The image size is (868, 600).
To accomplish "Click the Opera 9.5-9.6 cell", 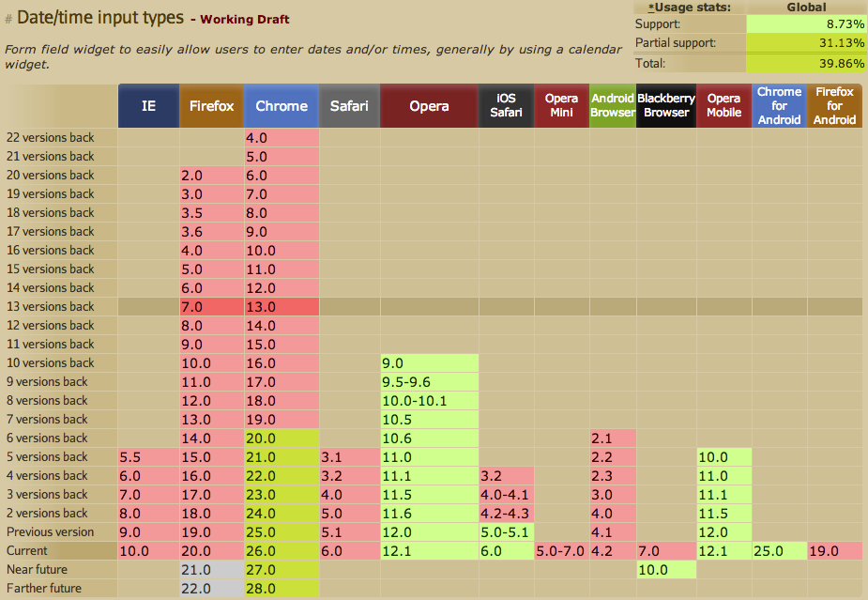I will [x=430, y=382].
